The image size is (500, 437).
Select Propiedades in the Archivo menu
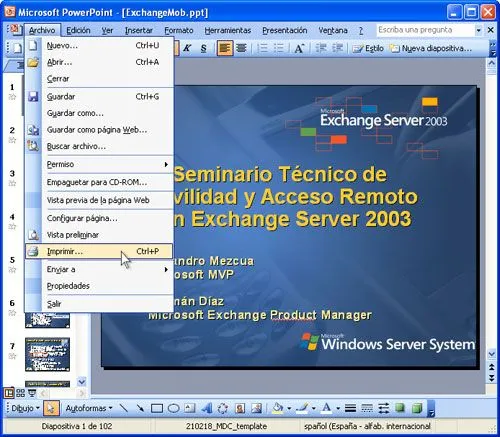[x=99, y=286]
